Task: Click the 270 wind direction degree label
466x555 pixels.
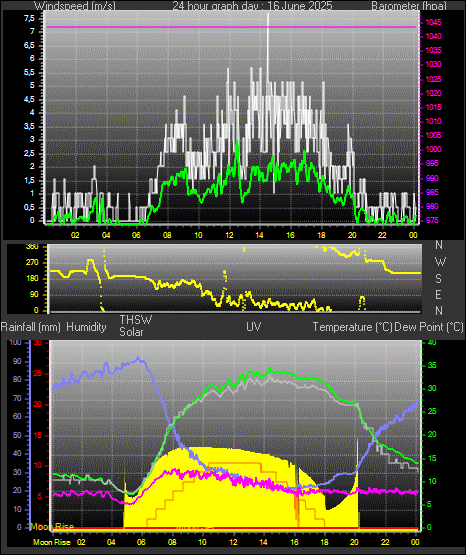Action: click(32, 263)
